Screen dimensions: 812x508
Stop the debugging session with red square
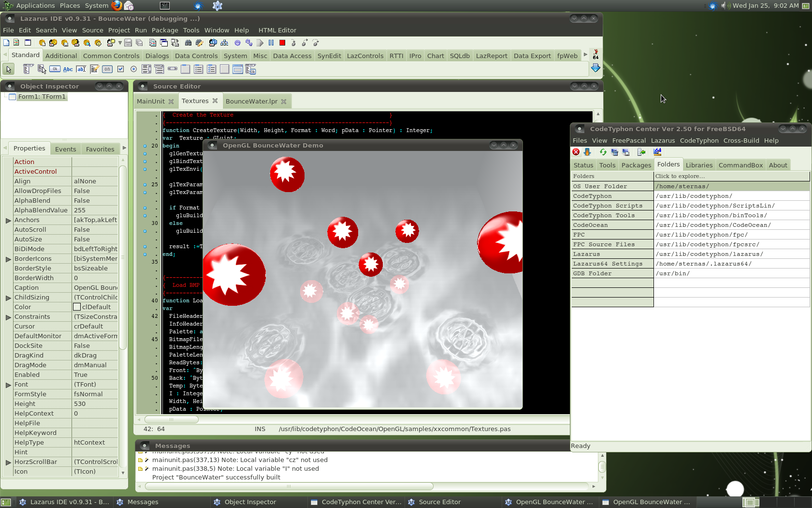pos(282,43)
